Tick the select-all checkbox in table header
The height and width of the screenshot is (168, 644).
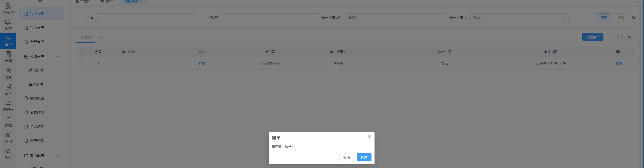point(81,52)
